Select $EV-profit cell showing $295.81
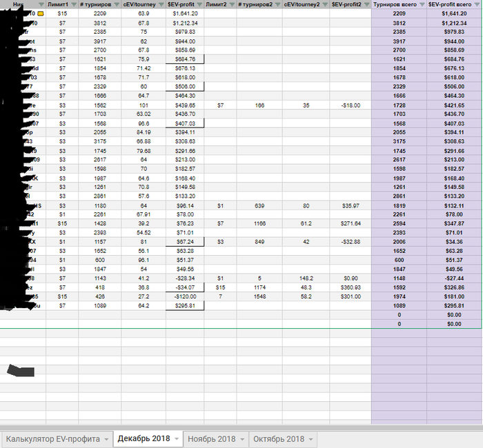Viewport: 483px width, 448px height. coord(185,305)
